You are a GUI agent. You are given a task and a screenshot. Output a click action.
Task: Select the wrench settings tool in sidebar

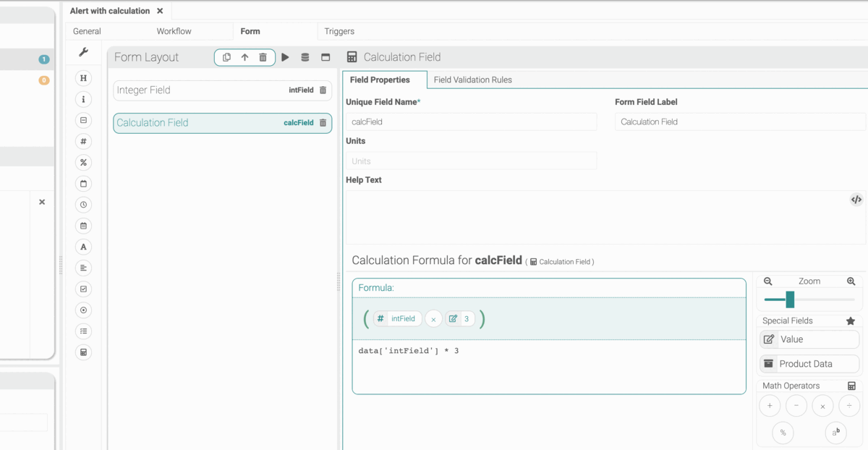pos(83,52)
